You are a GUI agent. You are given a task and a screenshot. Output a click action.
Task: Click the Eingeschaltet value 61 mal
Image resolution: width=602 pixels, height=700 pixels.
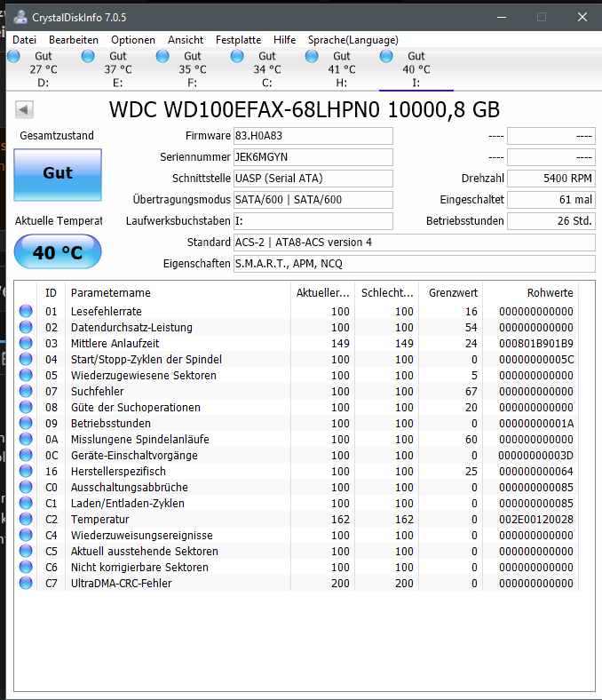(x=551, y=200)
